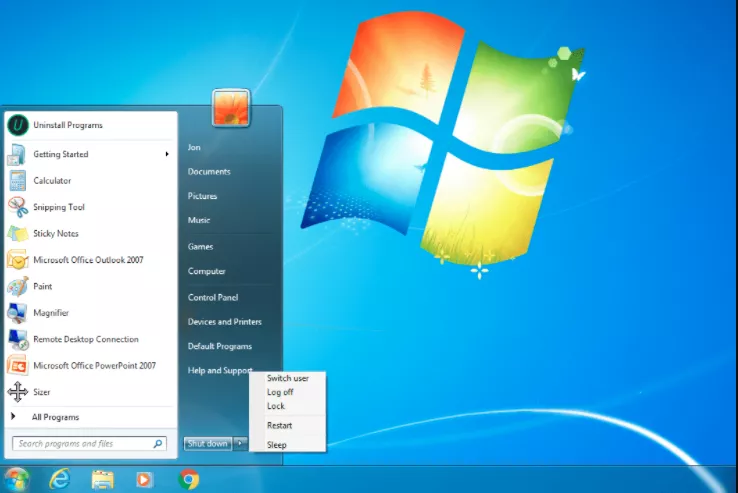
Task: Open Help and Support link
Action: 220,371
